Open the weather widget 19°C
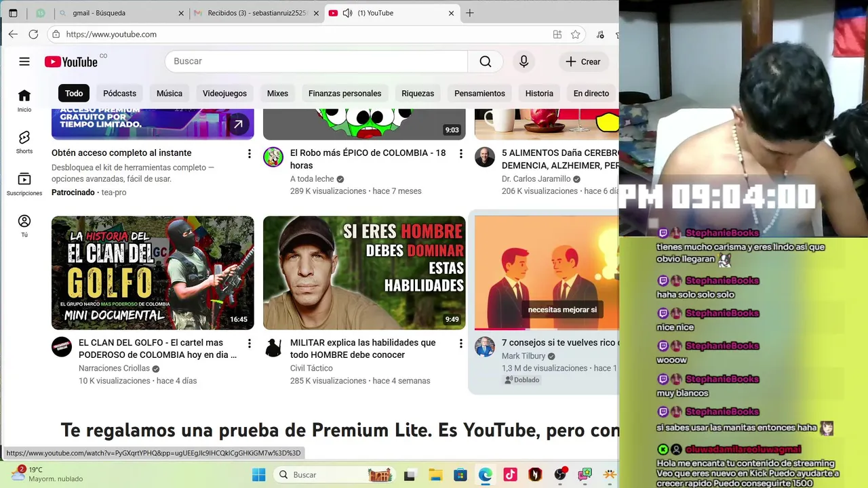Screen dimensions: 868x488 [47, 474]
